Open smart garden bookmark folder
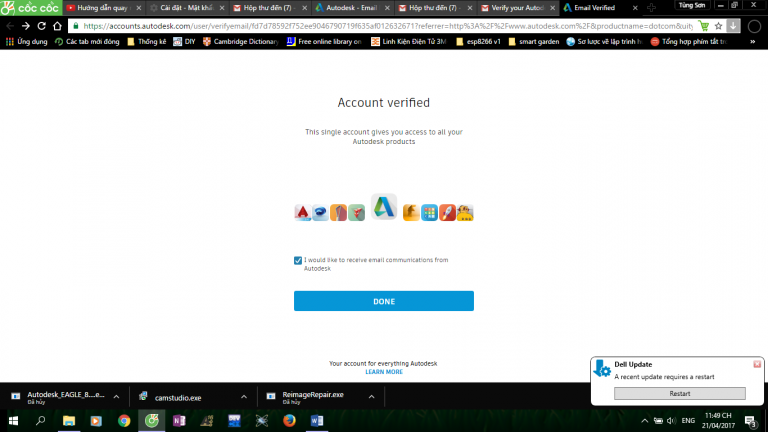The width and height of the screenshot is (768, 432). (533, 42)
